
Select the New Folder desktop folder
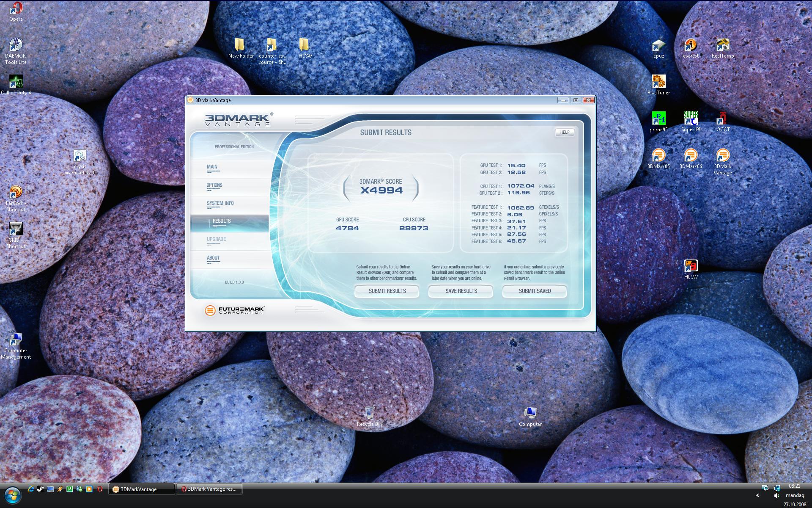tap(241, 48)
